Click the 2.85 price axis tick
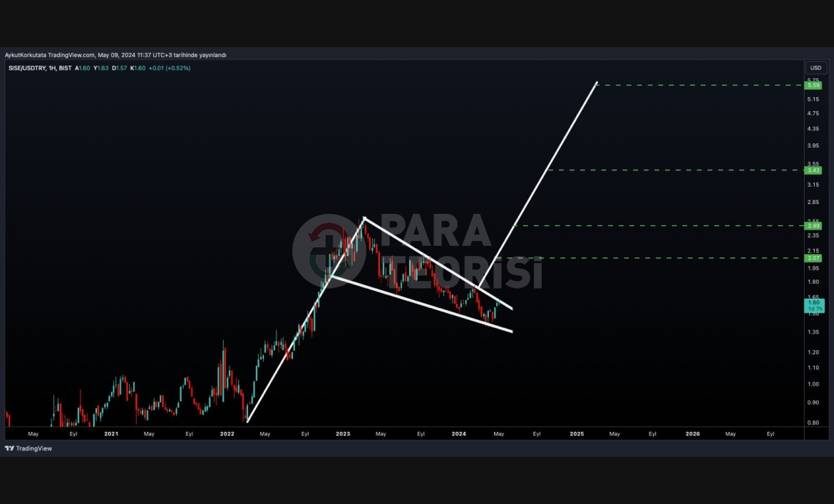 click(x=813, y=202)
